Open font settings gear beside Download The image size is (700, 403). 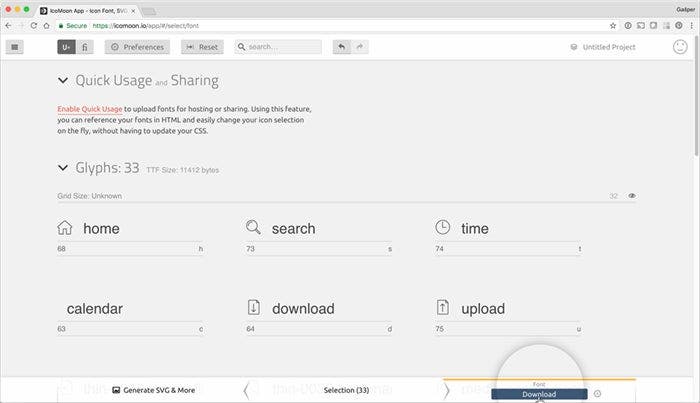(597, 393)
